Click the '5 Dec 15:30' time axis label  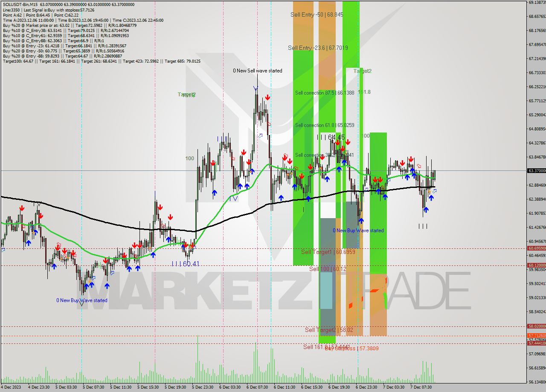[x=148, y=387]
